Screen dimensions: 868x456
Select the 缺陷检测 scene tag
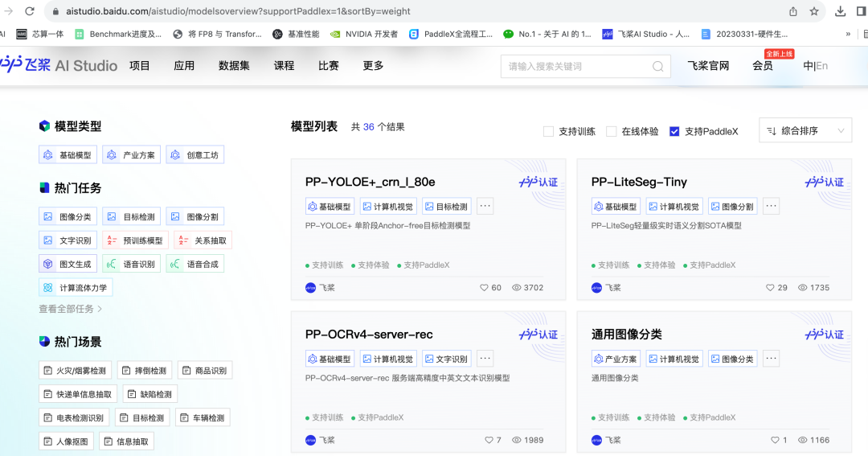(150, 394)
